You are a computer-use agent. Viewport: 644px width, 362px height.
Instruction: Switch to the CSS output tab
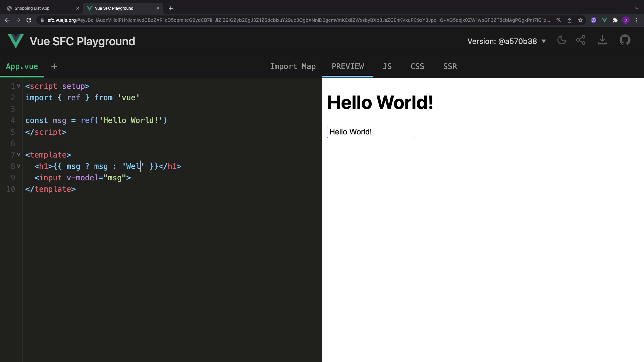(417, 66)
